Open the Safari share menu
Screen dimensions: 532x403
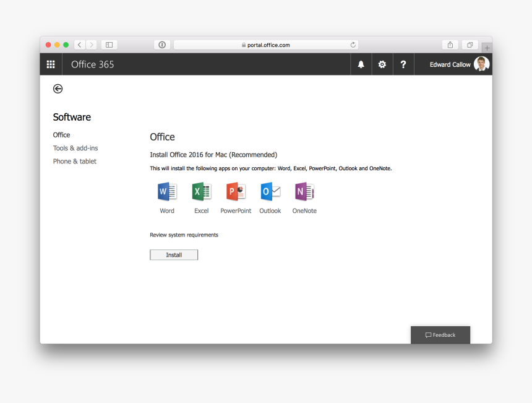(x=450, y=45)
